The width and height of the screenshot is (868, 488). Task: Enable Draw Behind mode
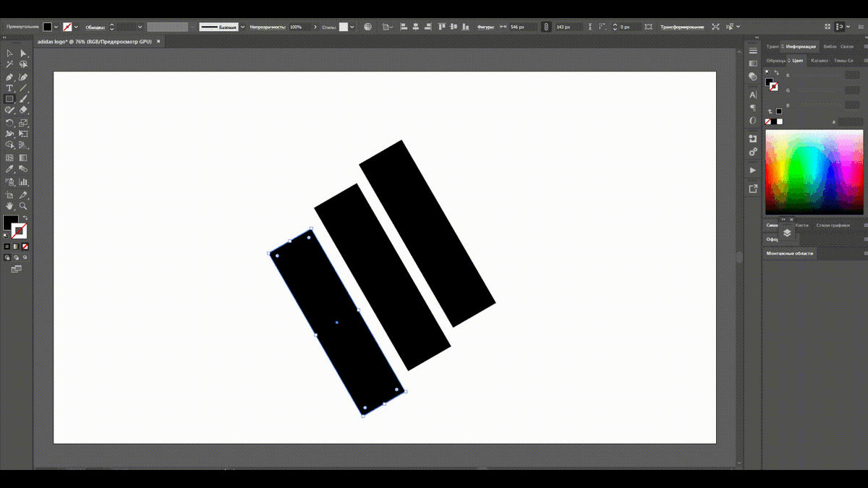[x=16, y=257]
